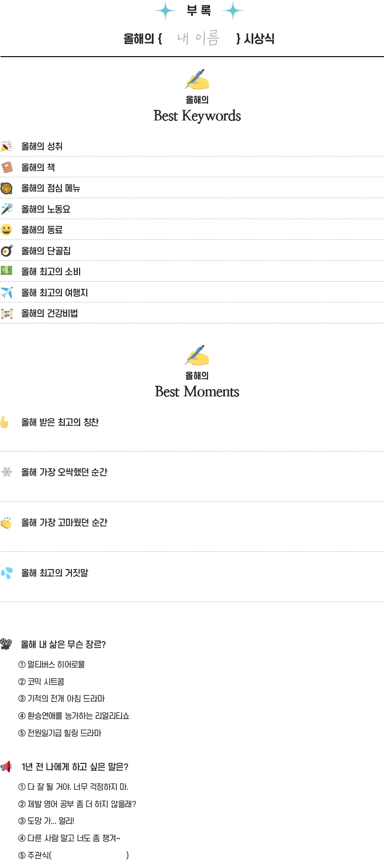The image size is (384, 868).
Task: Select option ③ 기적의 전개 아침 드라마
Action: [x=61, y=699]
